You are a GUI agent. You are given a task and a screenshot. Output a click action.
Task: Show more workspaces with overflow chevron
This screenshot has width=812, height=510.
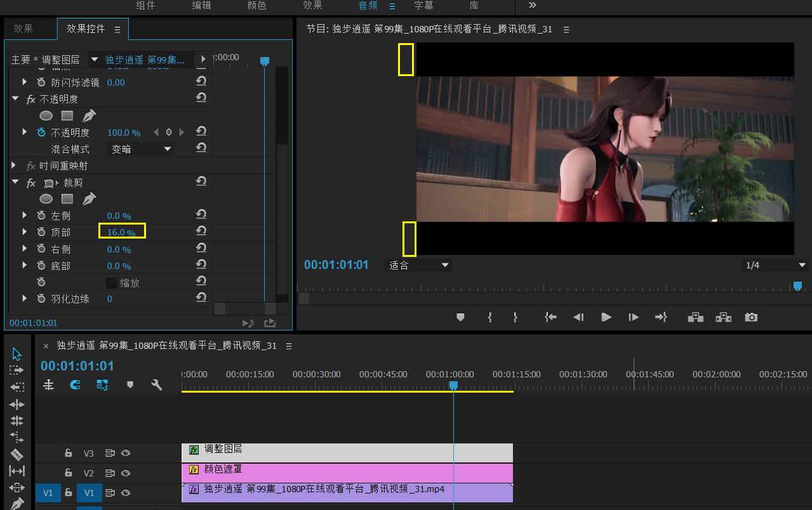[x=532, y=5]
